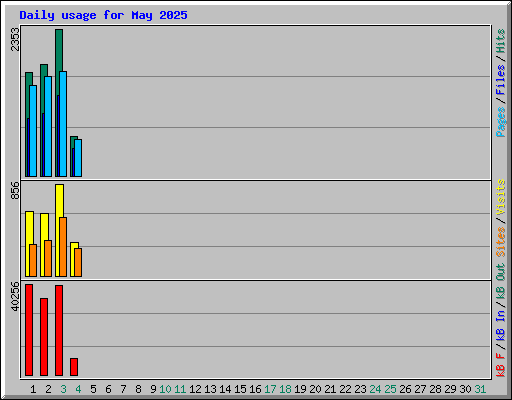Click day 11 on the date axis
This screenshot has height=400, width=512.
click(180, 389)
